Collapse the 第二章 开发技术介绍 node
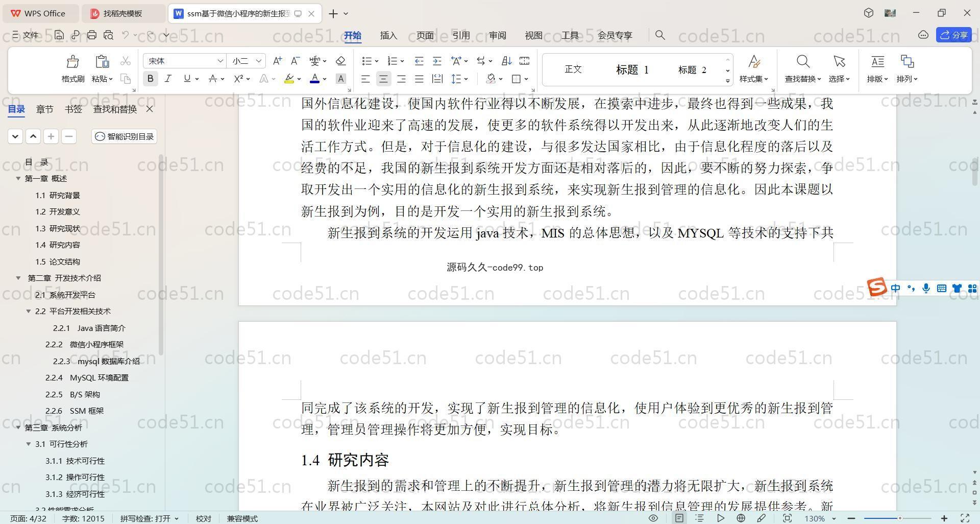Image resolution: width=980 pixels, height=524 pixels. tap(18, 278)
